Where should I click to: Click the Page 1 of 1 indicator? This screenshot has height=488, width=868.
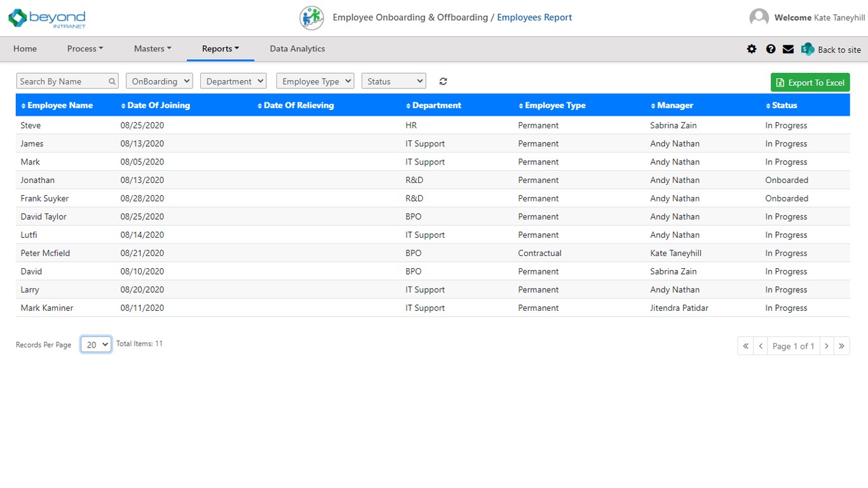click(x=794, y=346)
